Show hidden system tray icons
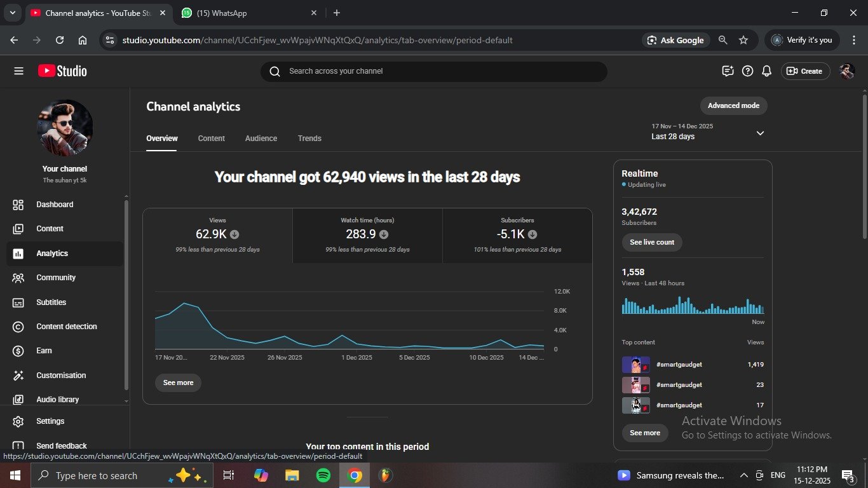This screenshot has width=868, height=488. (743, 475)
